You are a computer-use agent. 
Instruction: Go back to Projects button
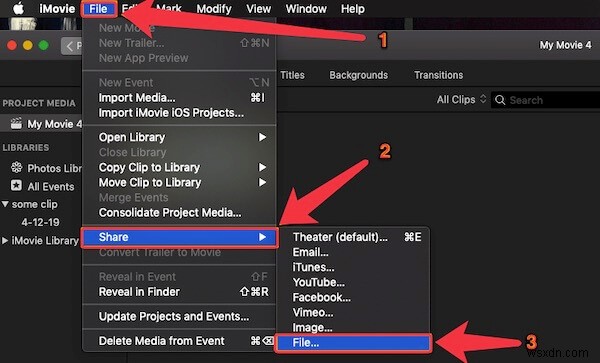click(72, 46)
